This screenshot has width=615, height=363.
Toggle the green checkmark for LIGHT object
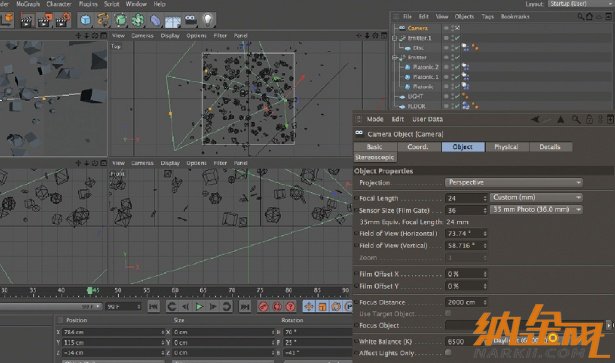pyautogui.click(x=457, y=96)
